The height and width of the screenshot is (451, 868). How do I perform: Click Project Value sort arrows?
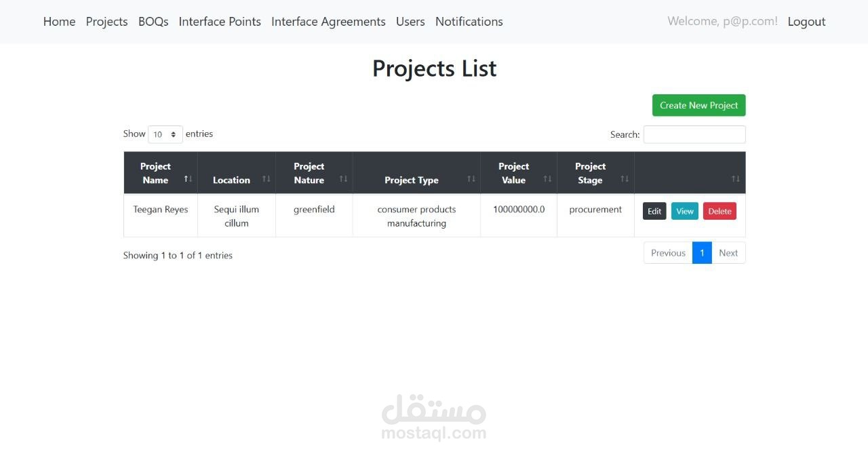547,179
